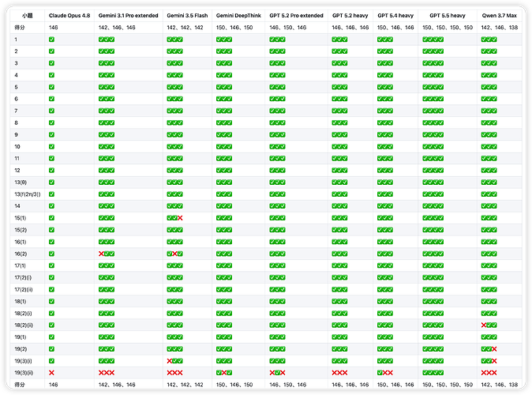The height and width of the screenshot is (395, 532).
Task: Click the red cross in Qwen 3.7 Max row 19(2)
Action: [x=494, y=349]
